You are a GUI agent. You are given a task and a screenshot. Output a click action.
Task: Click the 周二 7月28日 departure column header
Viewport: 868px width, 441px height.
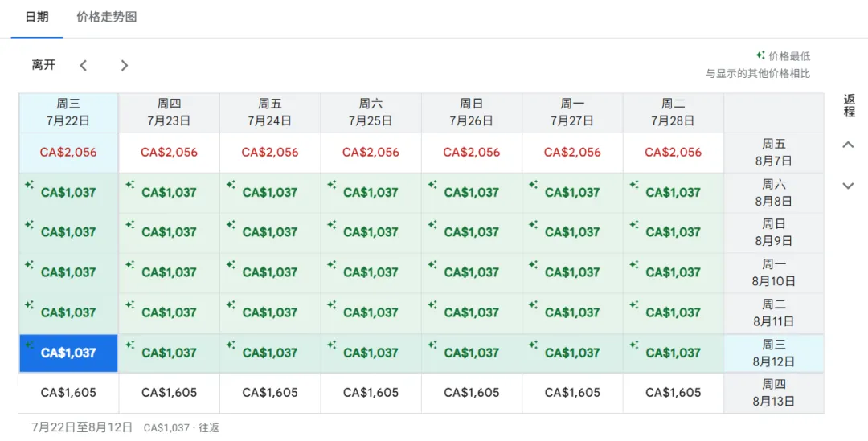(674, 112)
